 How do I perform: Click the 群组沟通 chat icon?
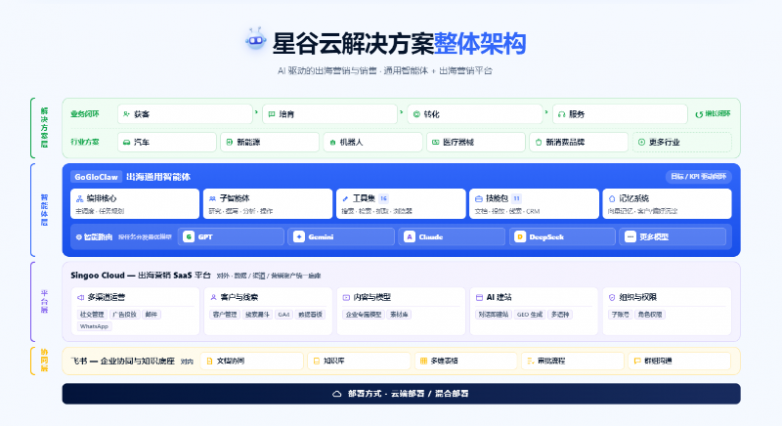click(x=637, y=361)
